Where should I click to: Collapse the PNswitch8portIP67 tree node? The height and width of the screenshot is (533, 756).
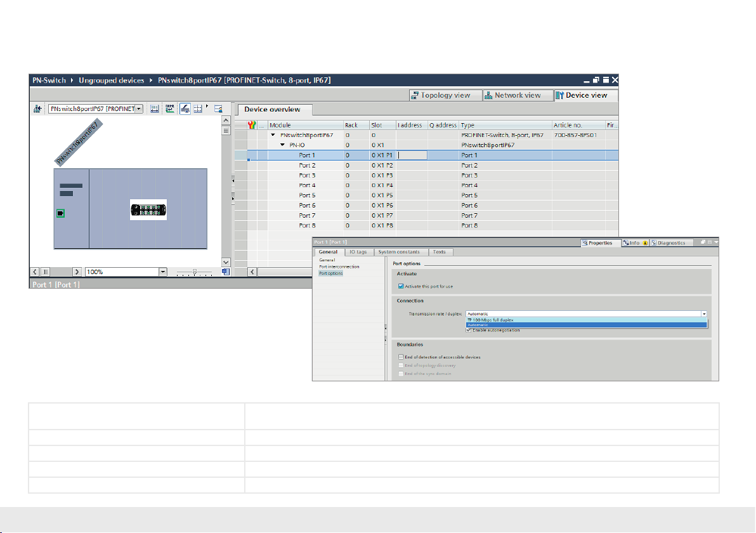[273, 135]
